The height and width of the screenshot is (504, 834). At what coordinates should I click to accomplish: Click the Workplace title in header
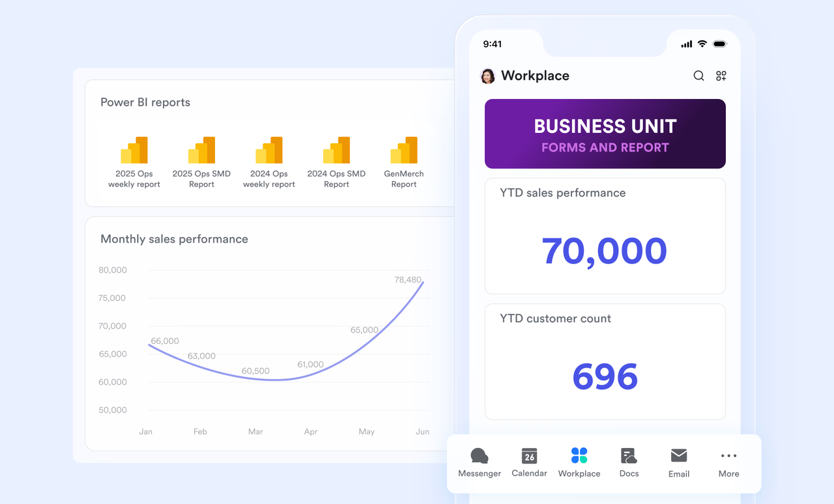[x=535, y=76]
